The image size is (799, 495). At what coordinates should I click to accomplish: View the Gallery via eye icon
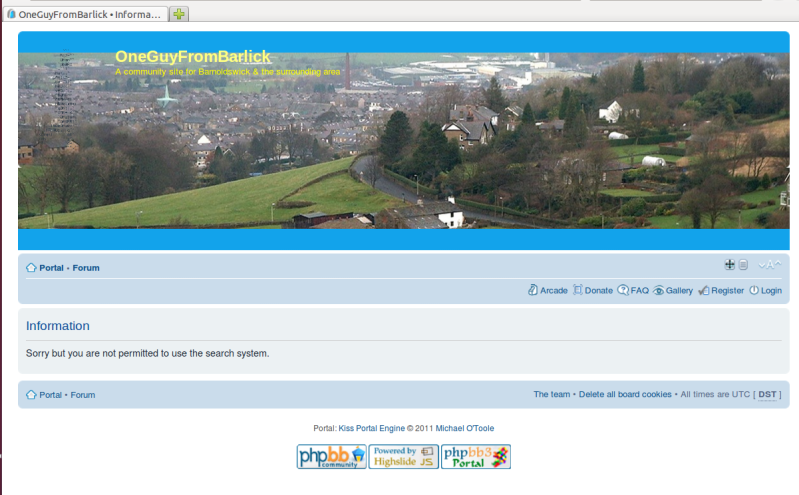click(x=659, y=291)
